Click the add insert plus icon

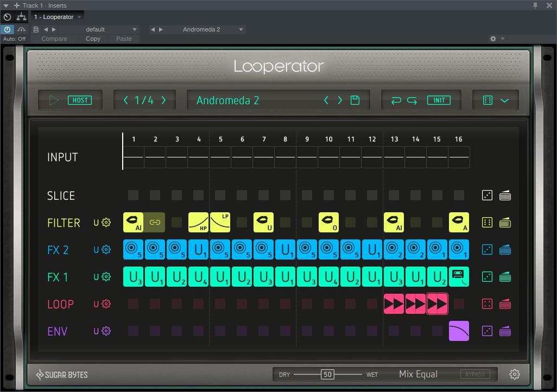[x=17, y=5]
